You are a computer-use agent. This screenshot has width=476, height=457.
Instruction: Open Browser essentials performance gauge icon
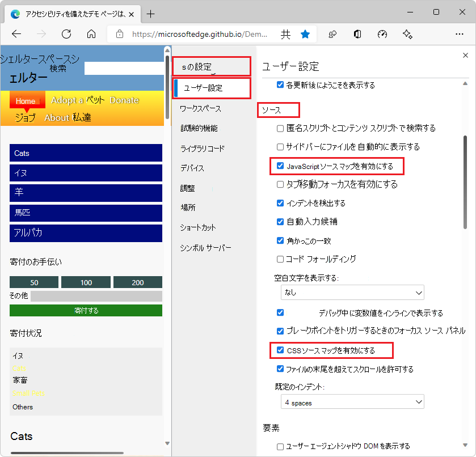click(382, 34)
